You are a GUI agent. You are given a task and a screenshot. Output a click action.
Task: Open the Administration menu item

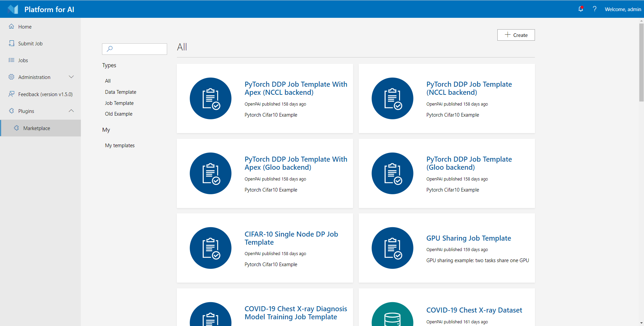pyautogui.click(x=40, y=77)
